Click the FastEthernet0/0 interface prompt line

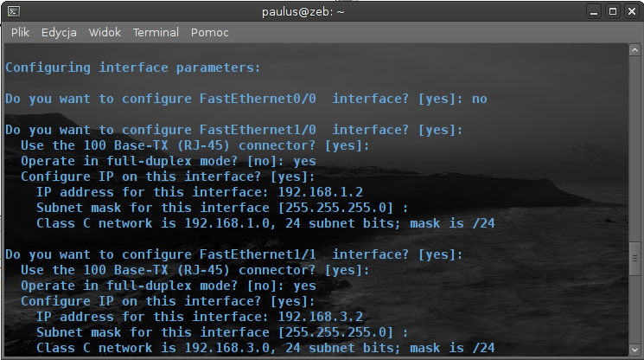(x=245, y=99)
